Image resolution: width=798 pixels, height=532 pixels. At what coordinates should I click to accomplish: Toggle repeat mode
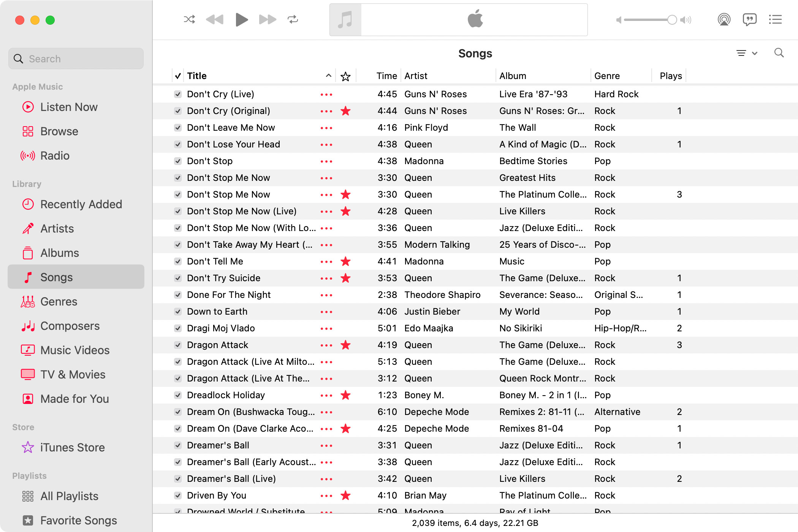tap(293, 19)
